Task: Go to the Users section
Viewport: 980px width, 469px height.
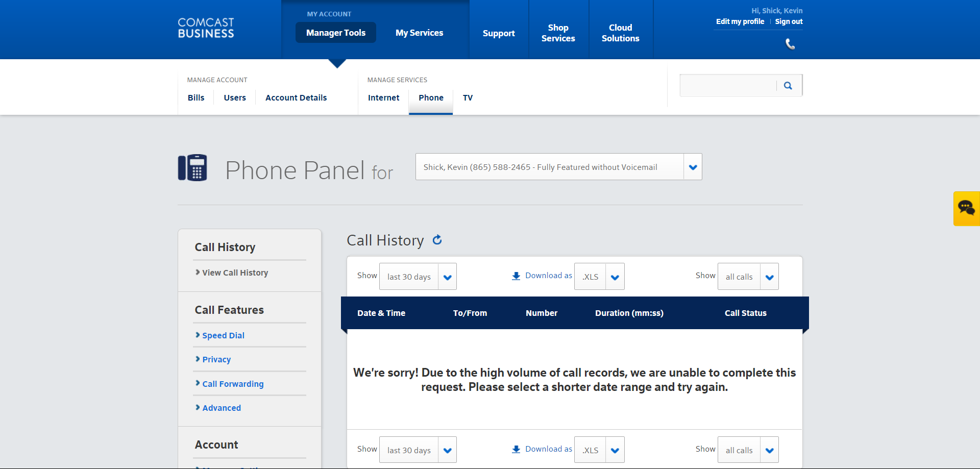Action: pos(235,97)
